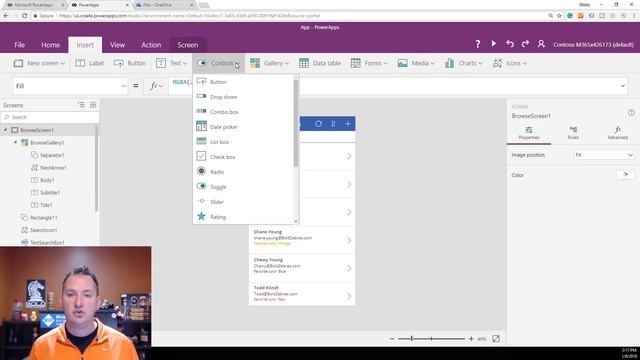640x360 pixels.
Task: Switch Screens pane to list view
Action: 81,105
